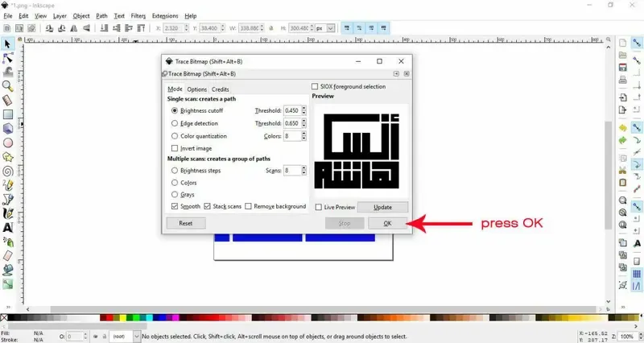Enable the Invert image checkbox
644x343 pixels.
[x=175, y=148]
